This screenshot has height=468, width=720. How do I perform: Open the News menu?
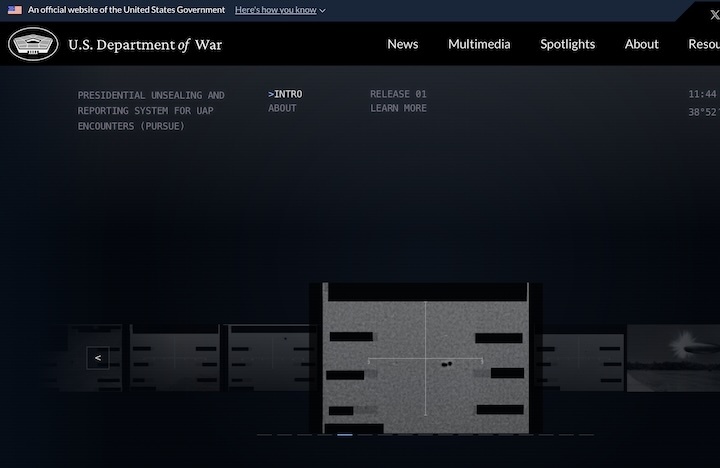click(x=402, y=44)
